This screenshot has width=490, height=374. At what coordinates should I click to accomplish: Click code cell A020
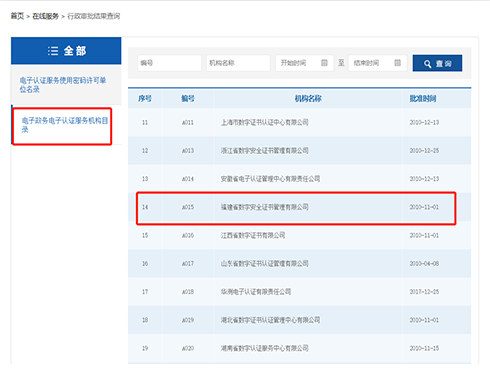pos(188,348)
